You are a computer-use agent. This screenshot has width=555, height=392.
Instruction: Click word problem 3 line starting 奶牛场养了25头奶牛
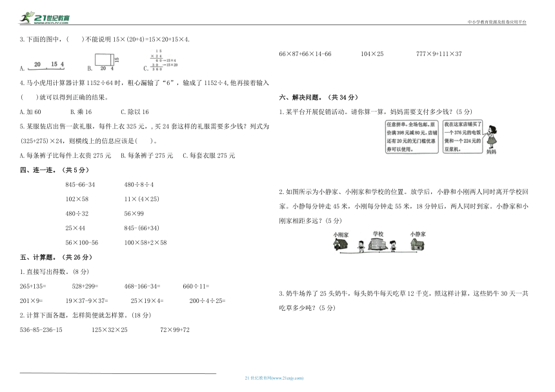(403, 293)
